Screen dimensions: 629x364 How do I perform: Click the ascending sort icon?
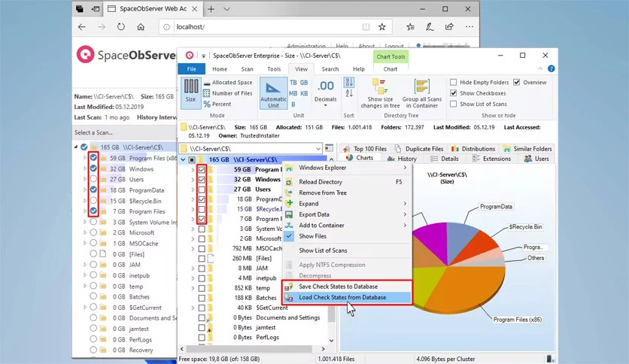tap(349, 94)
